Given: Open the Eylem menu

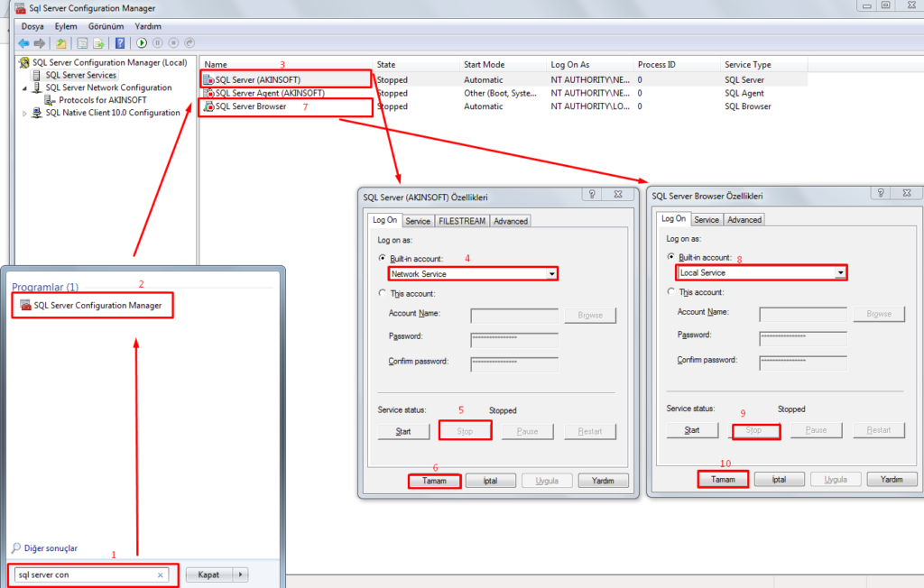Looking at the screenshot, I should 66,26.
